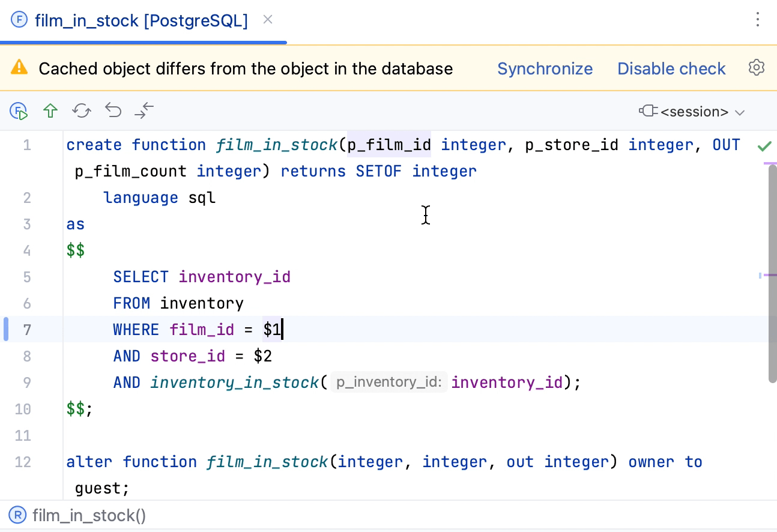
Task: Open inspection settings gear in warning banner
Action: pyautogui.click(x=756, y=68)
